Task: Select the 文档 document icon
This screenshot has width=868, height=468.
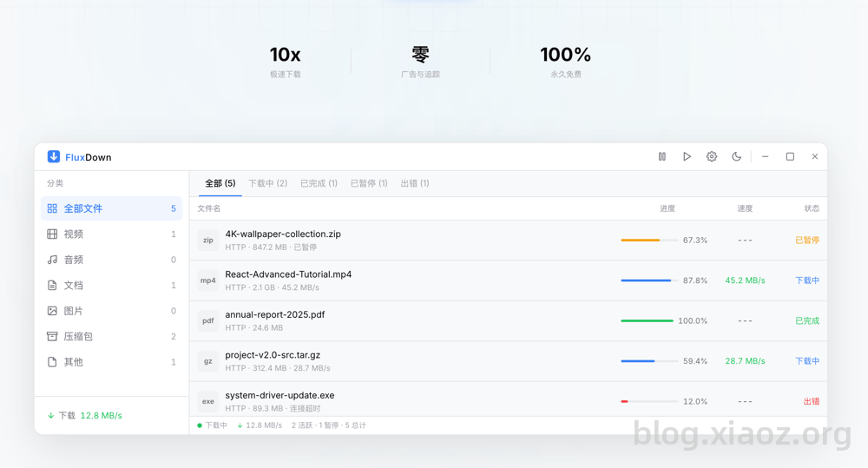Action: tap(52, 286)
